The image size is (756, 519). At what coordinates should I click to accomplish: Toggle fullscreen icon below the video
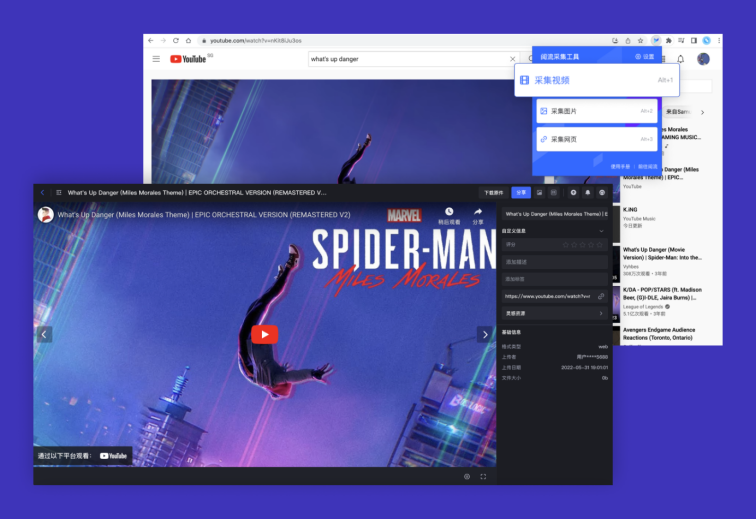[x=483, y=477]
